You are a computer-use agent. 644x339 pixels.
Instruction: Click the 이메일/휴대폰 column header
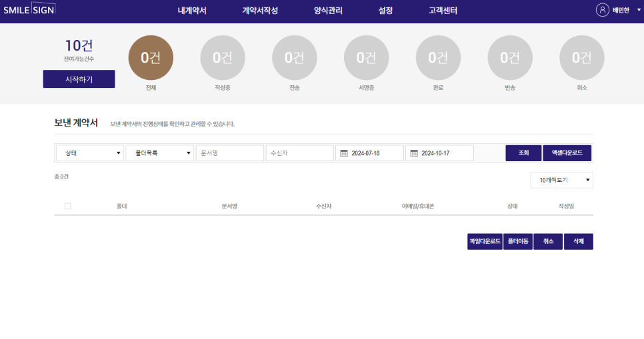coord(418,206)
